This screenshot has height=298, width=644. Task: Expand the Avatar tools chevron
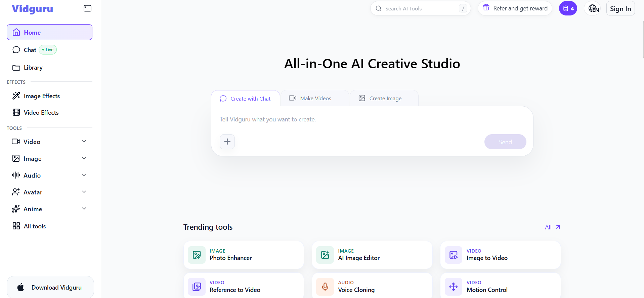[x=84, y=192]
